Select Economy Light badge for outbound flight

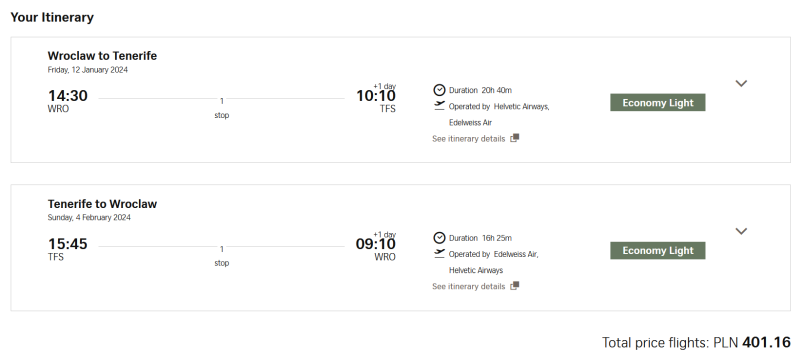[x=658, y=103]
